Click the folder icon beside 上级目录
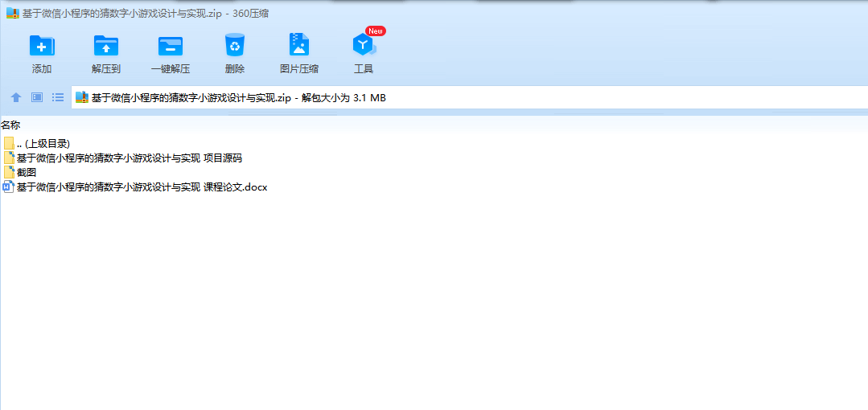The width and height of the screenshot is (868, 410). tap(9, 143)
